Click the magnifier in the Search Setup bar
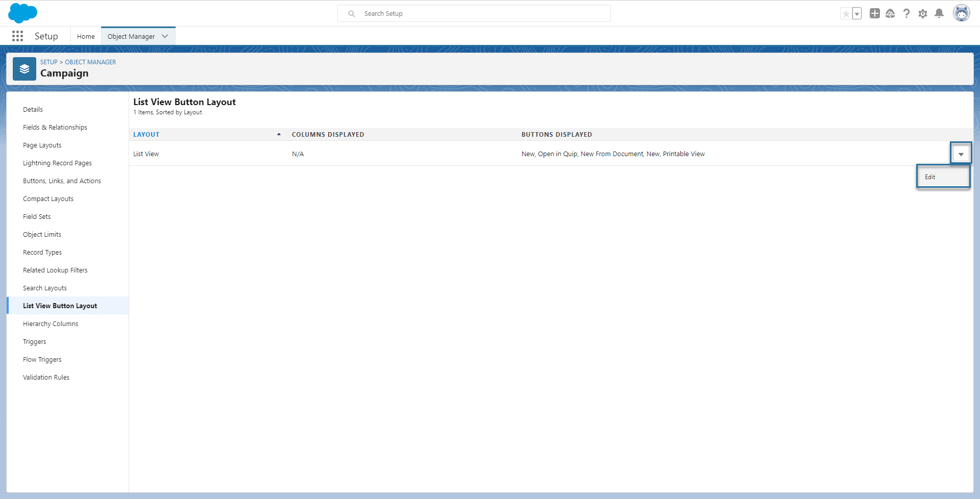980x499 pixels. 351,13
